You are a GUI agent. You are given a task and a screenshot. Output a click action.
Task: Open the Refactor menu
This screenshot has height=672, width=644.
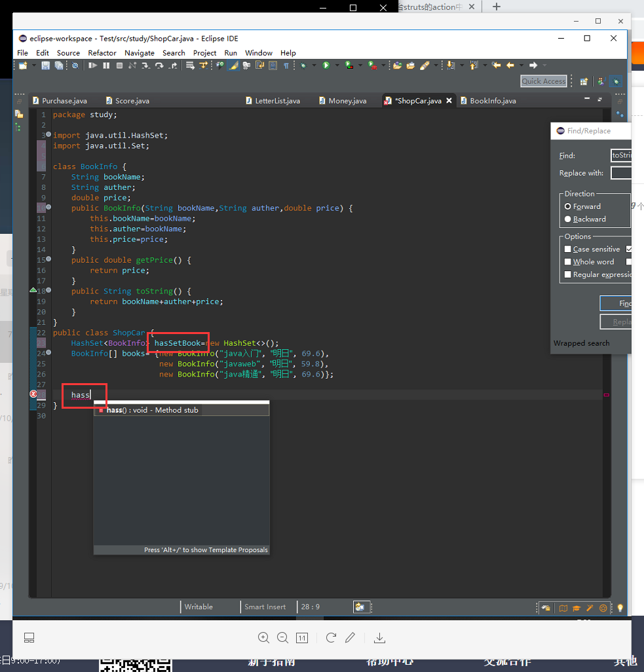point(102,52)
